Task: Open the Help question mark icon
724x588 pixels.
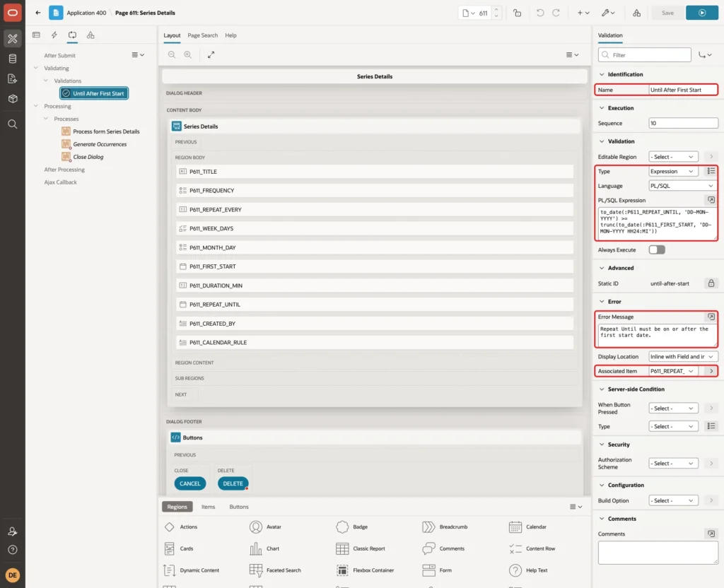Action: click(x=13, y=550)
